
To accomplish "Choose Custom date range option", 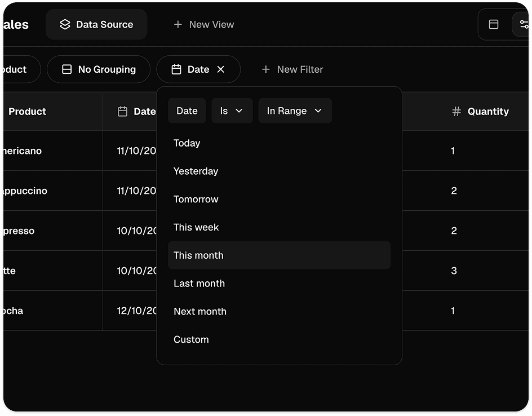I will point(279,340).
